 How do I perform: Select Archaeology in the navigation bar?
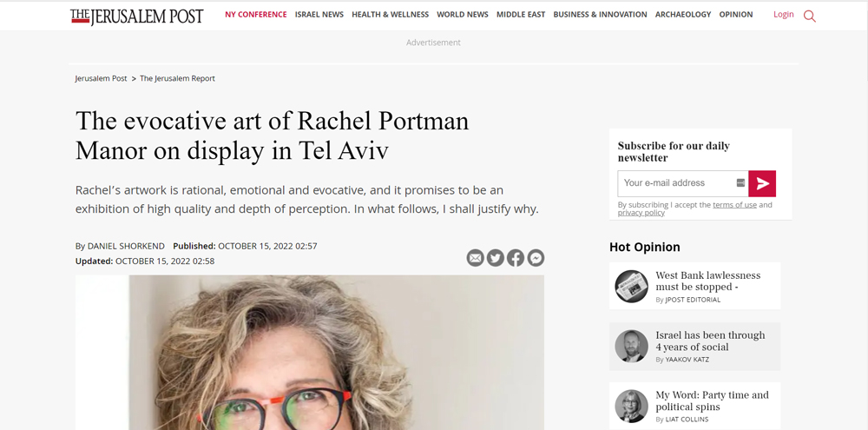[x=683, y=15]
